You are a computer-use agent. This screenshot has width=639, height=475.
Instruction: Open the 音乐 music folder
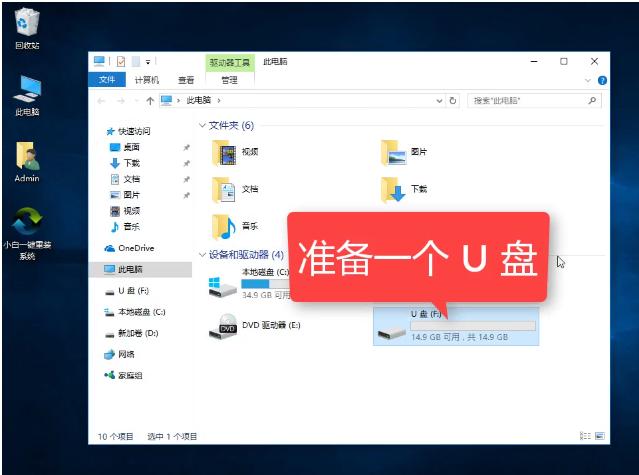pyautogui.click(x=224, y=225)
